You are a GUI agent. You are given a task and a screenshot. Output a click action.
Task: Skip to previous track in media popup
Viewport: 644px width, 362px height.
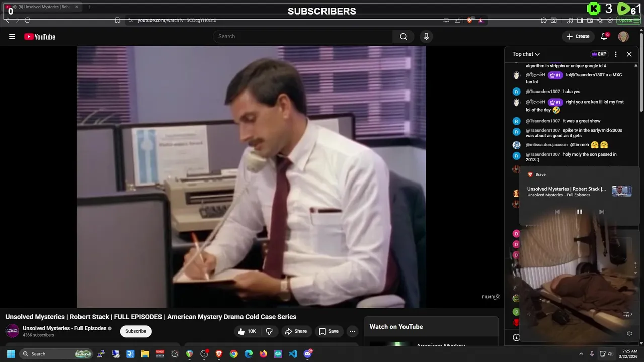[557, 212]
